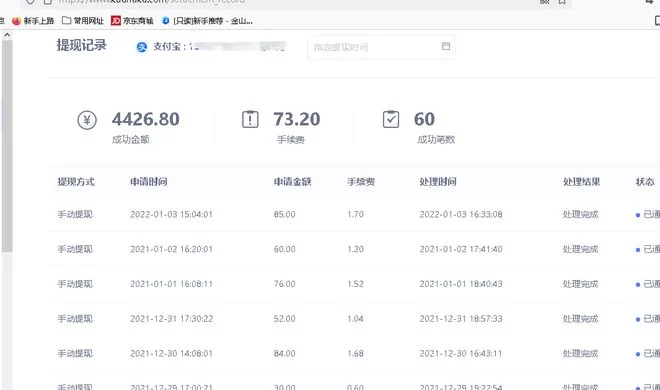Click 手动提现 in the 2021-01-02 row

coord(75,249)
